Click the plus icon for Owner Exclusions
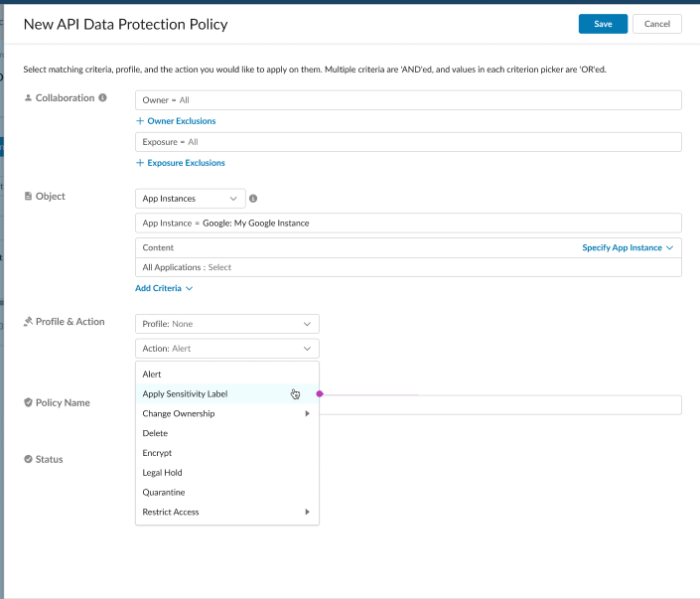The height and width of the screenshot is (599, 700). 140,121
